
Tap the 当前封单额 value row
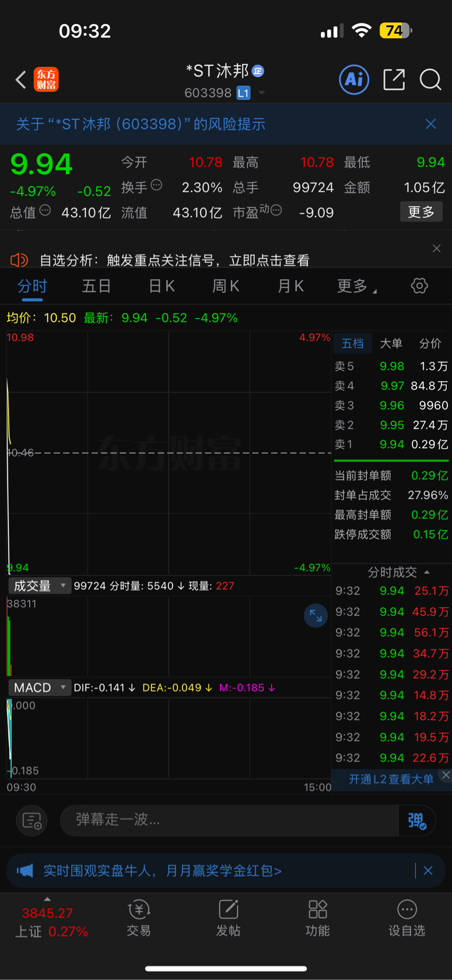[391, 476]
